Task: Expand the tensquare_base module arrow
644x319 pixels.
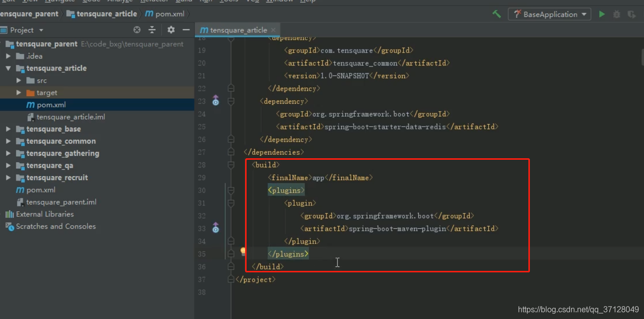Action: coord(8,129)
